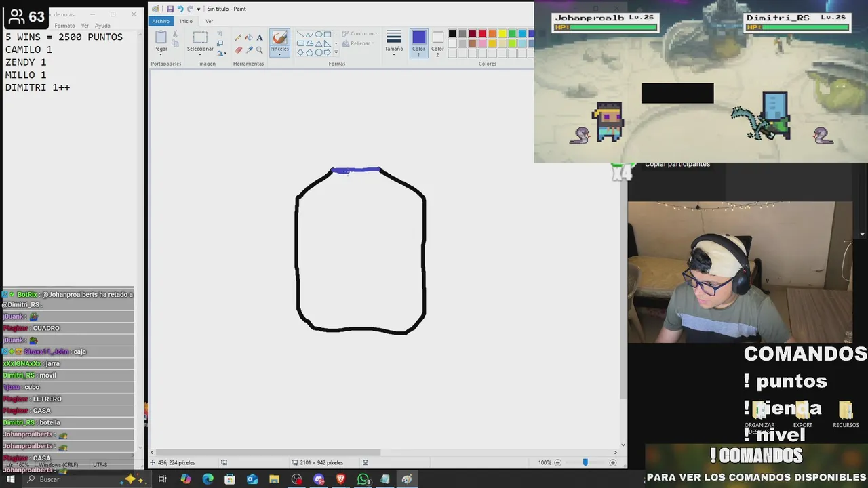This screenshot has height=488, width=868.
Task: Open the Seleccionar dropdown arrow
Action: 200,54
